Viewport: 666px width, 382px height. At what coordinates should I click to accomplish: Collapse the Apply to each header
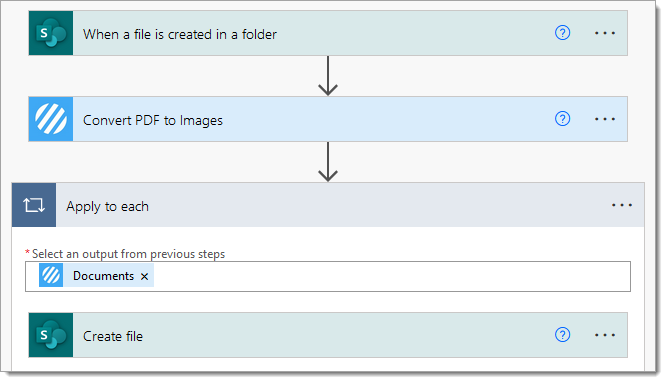coord(328,205)
